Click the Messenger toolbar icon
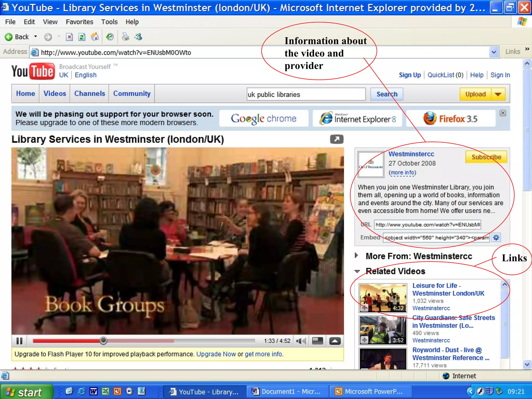 138,37
